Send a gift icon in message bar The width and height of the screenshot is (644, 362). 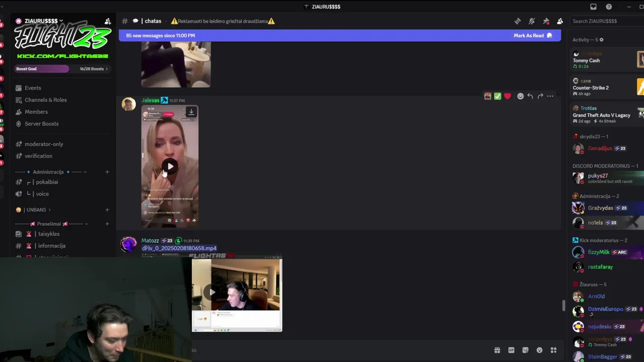pyautogui.click(x=497, y=350)
